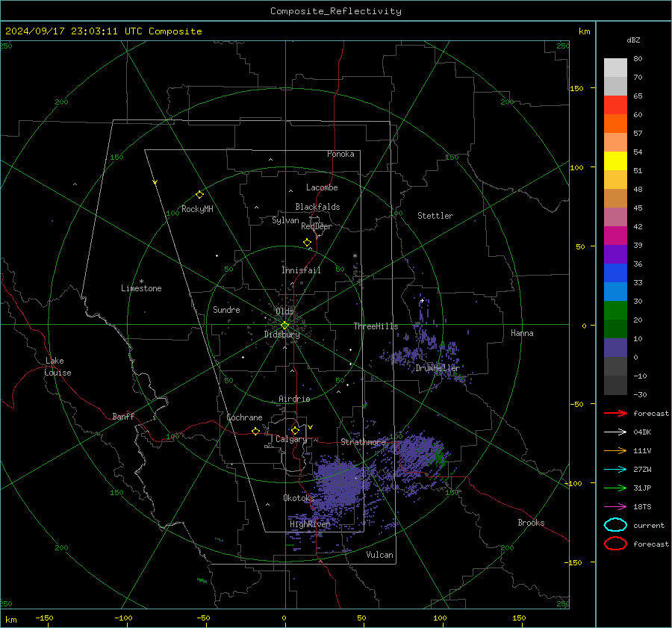Click the Ponoka town label

point(340,154)
